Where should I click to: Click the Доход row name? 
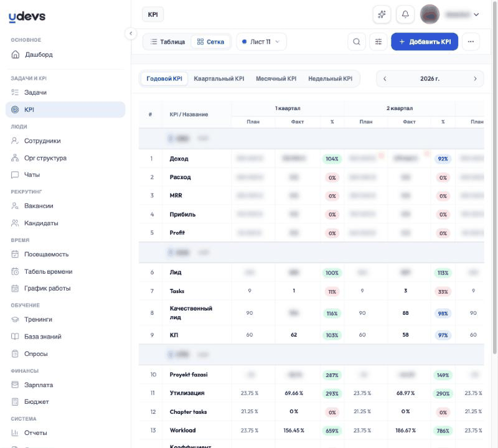179,159
